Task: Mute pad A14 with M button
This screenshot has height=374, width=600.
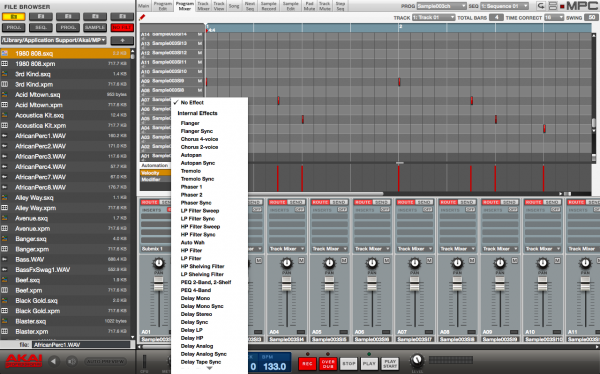Action: [x=200, y=34]
